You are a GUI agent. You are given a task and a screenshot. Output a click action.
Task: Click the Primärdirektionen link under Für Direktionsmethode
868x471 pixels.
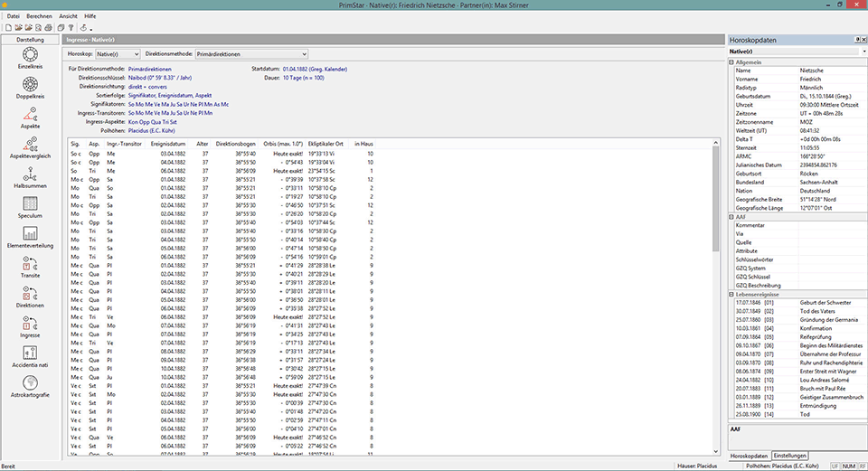149,70
